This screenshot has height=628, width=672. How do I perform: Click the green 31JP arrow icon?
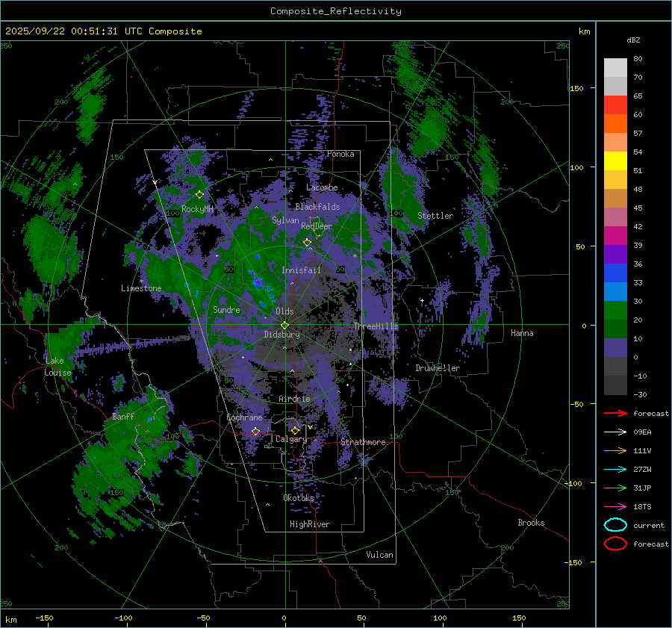coord(615,488)
